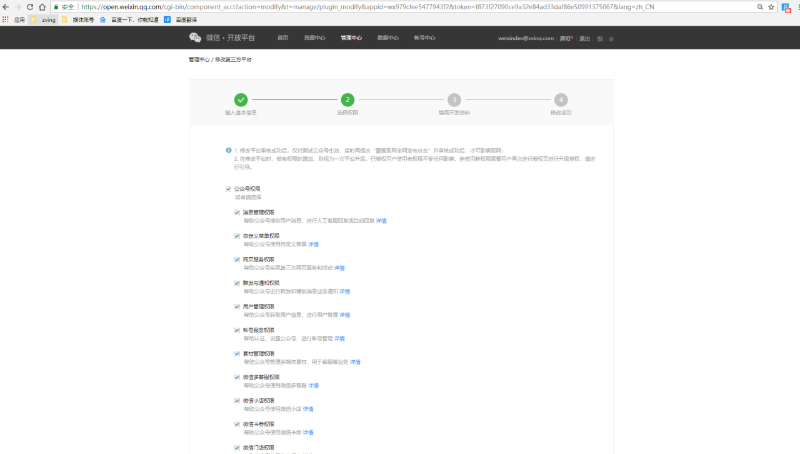The width and height of the screenshot is (800, 454).
Task: Toggle the 微信卡券权限 checkbox
Action: [237, 424]
